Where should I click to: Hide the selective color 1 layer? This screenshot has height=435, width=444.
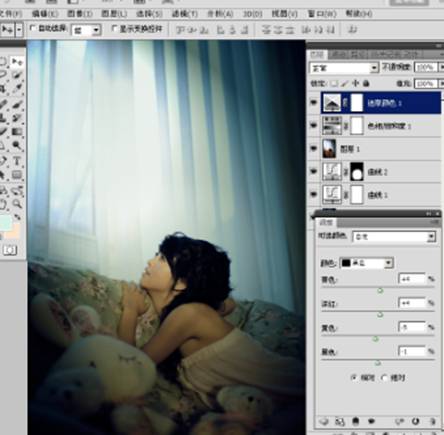313,103
